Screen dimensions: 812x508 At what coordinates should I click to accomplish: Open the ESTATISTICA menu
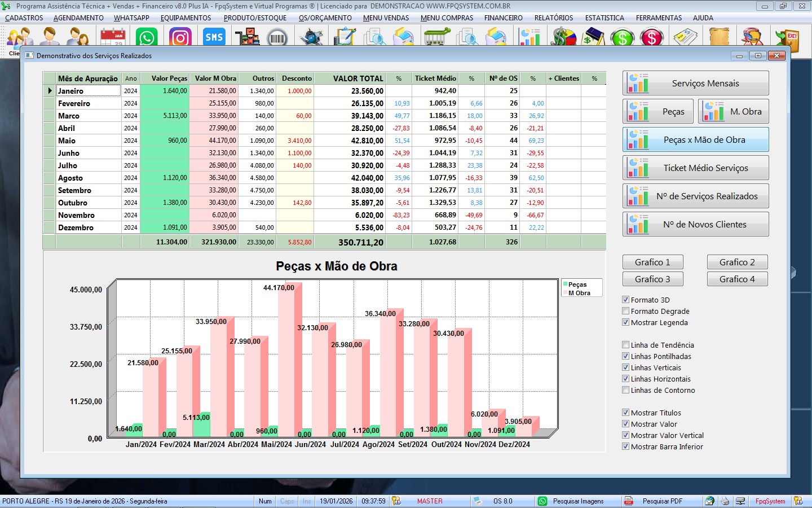604,18
